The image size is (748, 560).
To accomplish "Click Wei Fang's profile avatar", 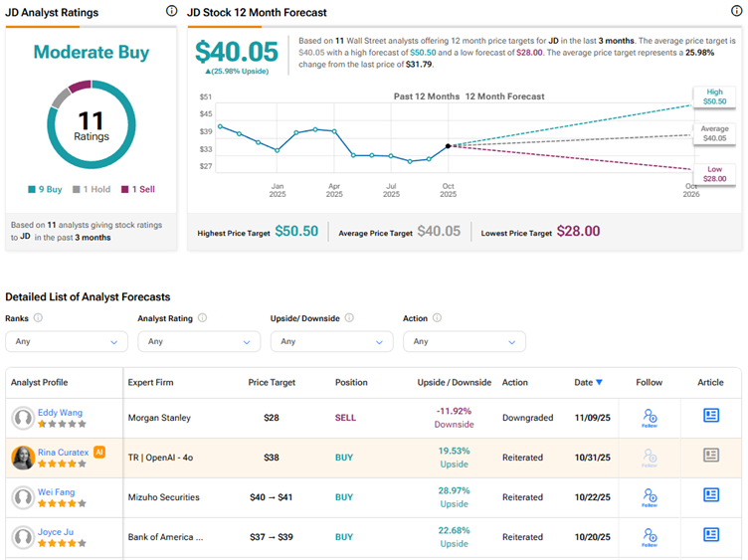I will 23,497.
